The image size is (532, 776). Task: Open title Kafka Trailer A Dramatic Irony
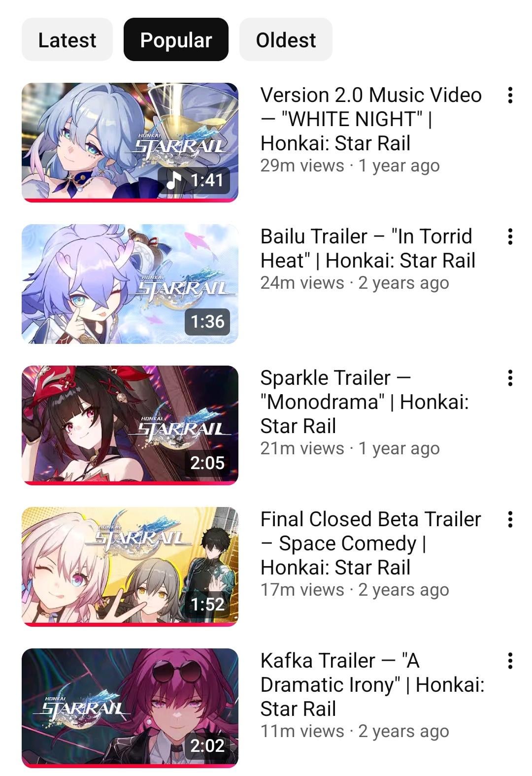[x=372, y=685]
